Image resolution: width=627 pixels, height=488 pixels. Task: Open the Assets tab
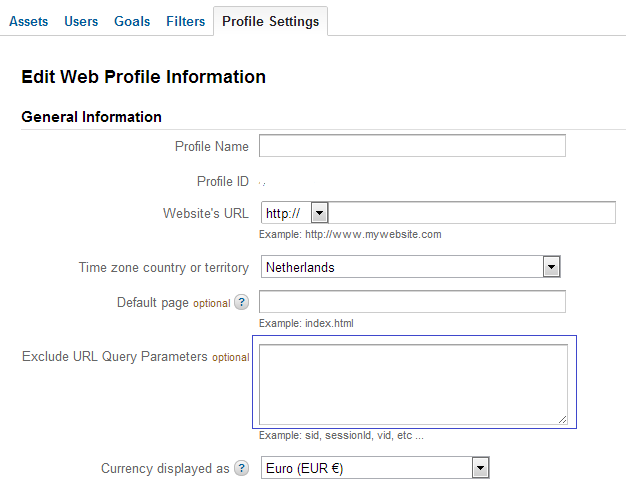(x=28, y=21)
